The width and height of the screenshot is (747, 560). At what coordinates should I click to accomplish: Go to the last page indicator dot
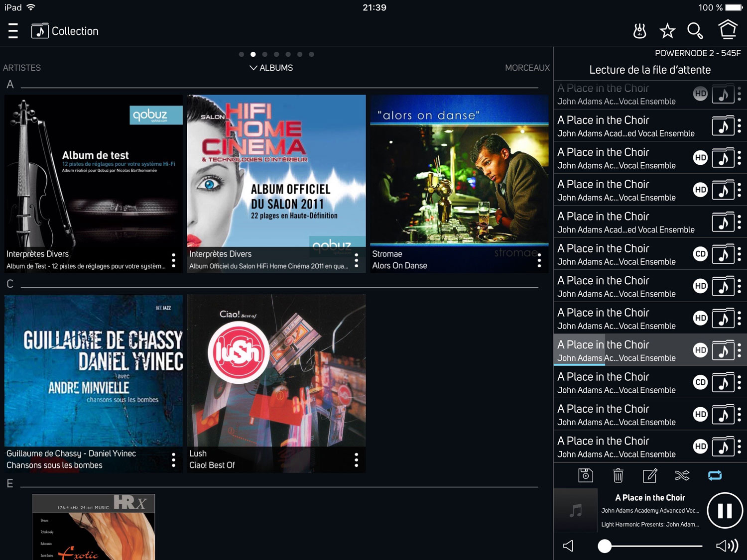[x=311, y=54]
